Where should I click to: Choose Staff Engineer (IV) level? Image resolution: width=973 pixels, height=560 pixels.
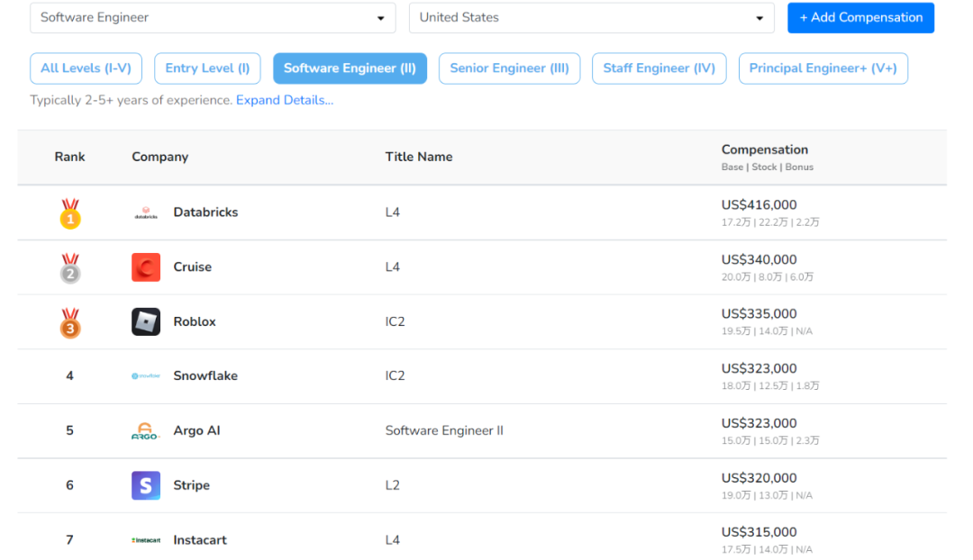[659, 68]
